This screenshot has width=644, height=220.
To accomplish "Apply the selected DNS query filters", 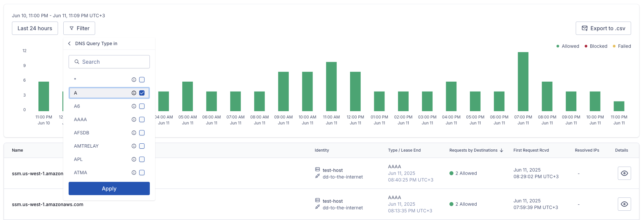I will click(109, 188).
